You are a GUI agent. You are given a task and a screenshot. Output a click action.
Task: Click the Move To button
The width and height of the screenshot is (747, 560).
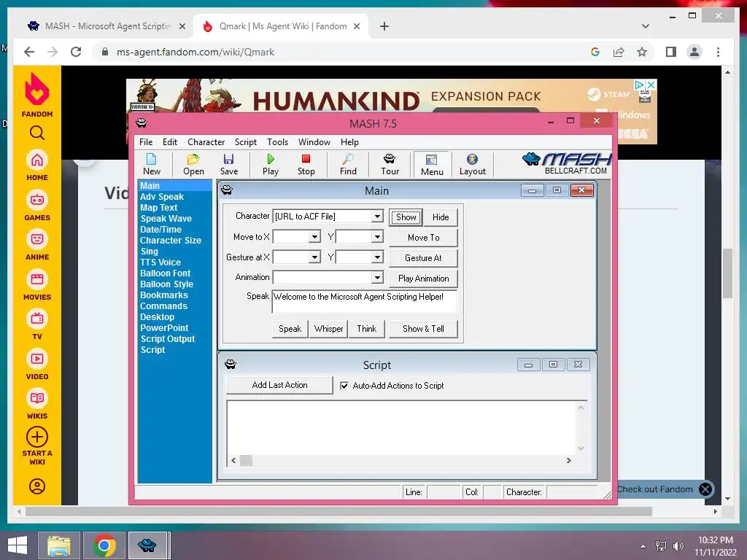424,238
